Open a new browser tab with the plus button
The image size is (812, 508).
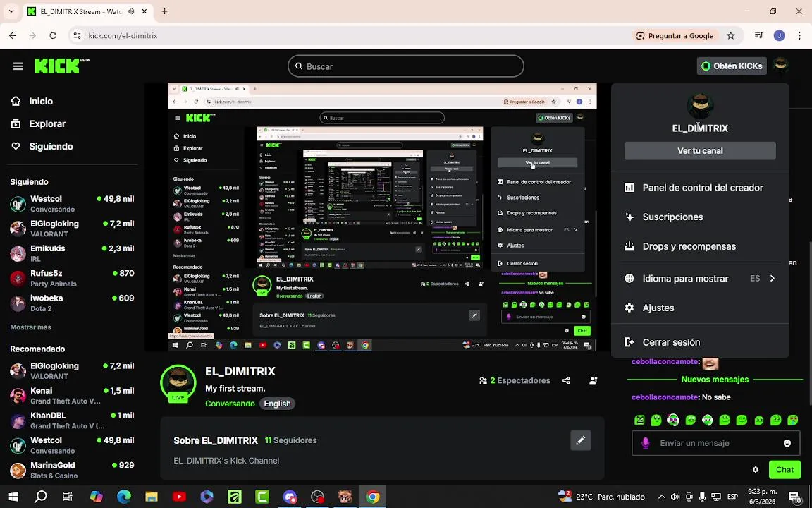[x=164, y=11]
